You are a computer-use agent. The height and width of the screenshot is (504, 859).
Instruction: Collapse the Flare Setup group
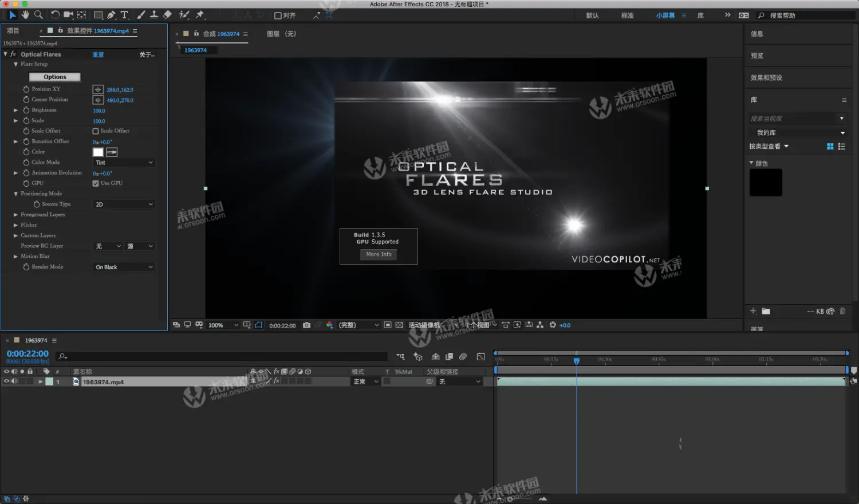pyautogui.click(x=16, y=64)
